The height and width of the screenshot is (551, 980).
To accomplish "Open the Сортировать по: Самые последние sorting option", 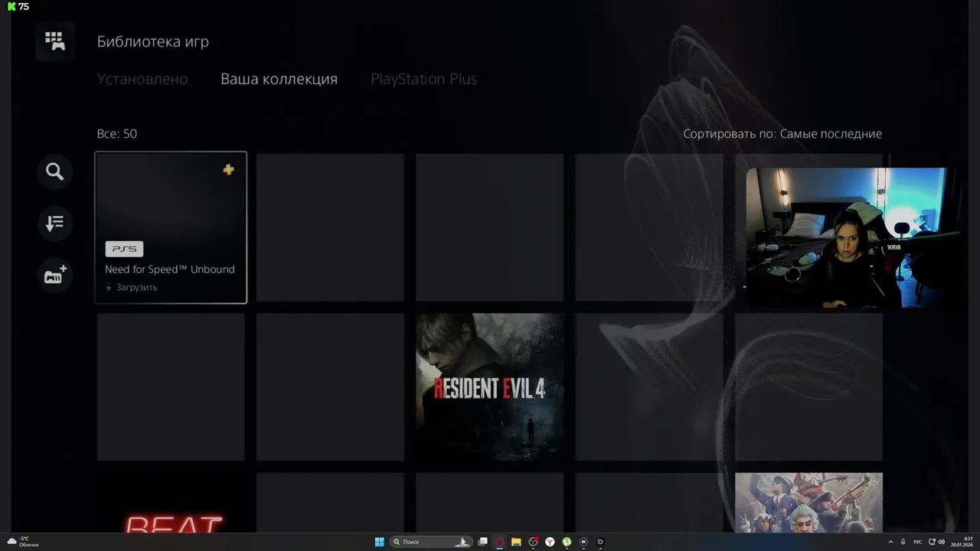I will [782, 134].
